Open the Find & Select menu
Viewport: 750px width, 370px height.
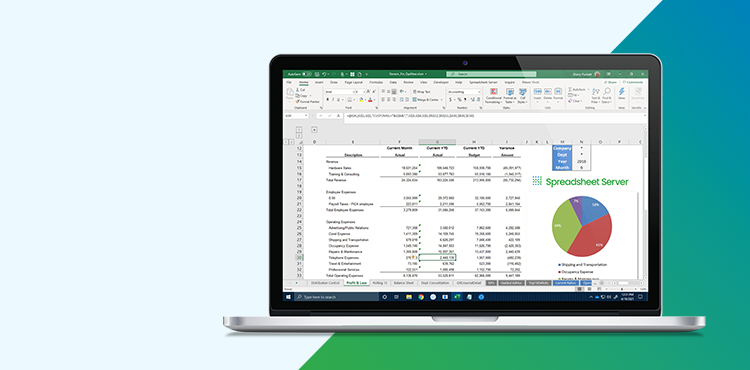click(x=607, y=96)
